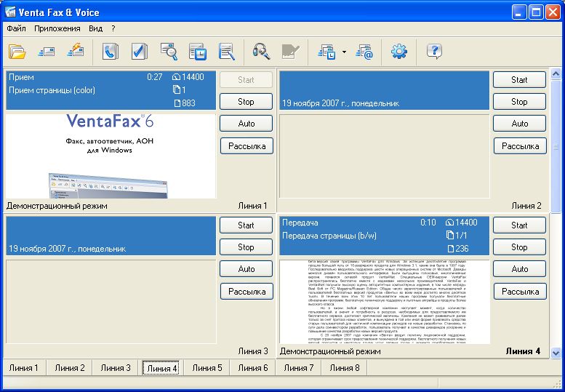Image resolution: width=565 pixels, height=392 pixels.
Task: Click the date text on Линия 2 panel
Action: coord(340,103)
